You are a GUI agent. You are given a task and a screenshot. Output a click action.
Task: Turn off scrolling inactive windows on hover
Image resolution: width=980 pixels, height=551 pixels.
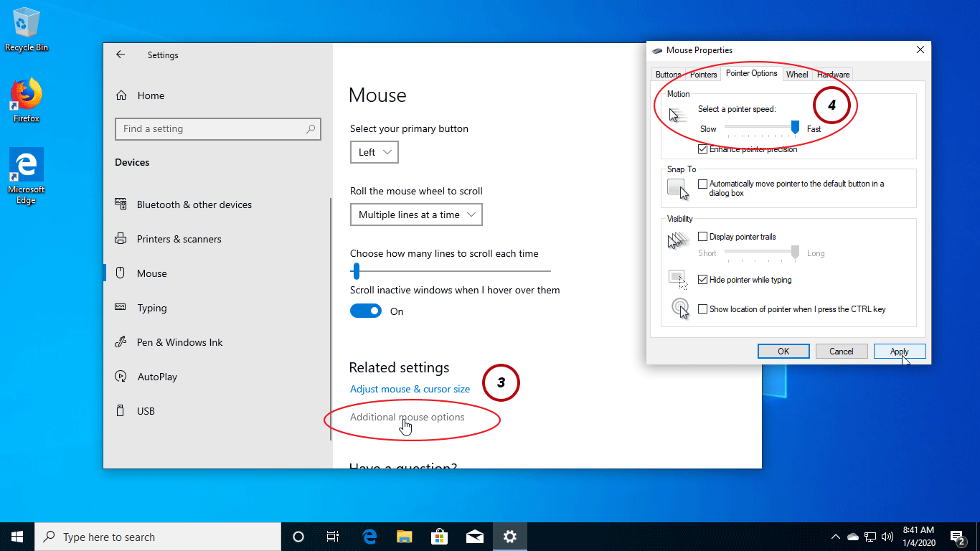coord(366,311)
